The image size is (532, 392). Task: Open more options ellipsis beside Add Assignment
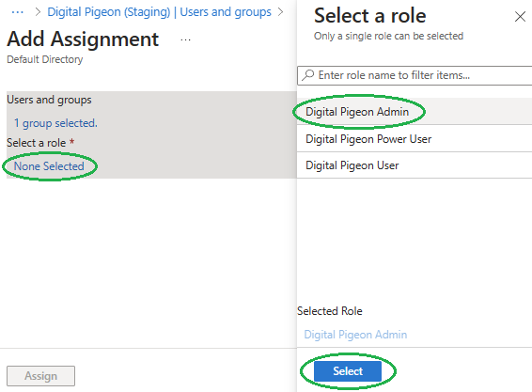[x=185, y=40]
